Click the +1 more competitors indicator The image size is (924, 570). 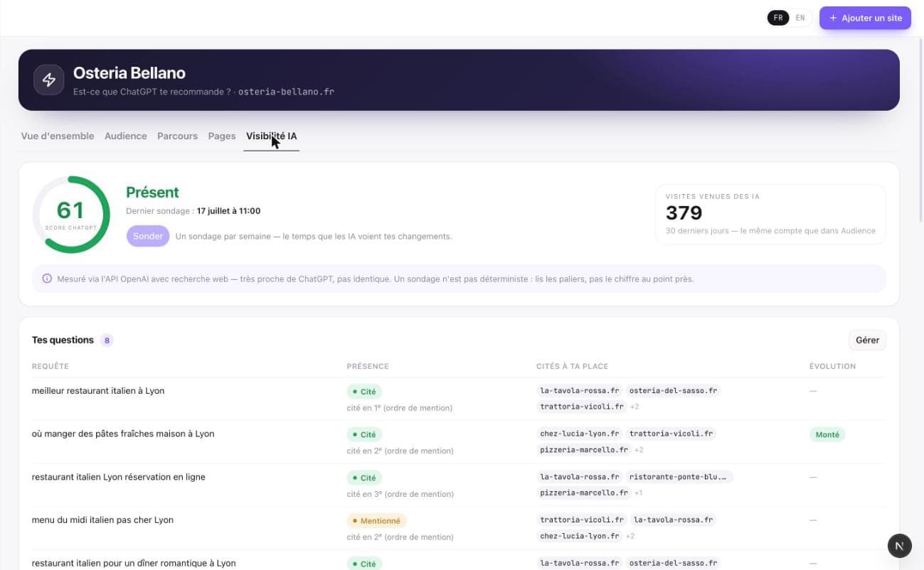pyautogui.click(x=638, y=493)
